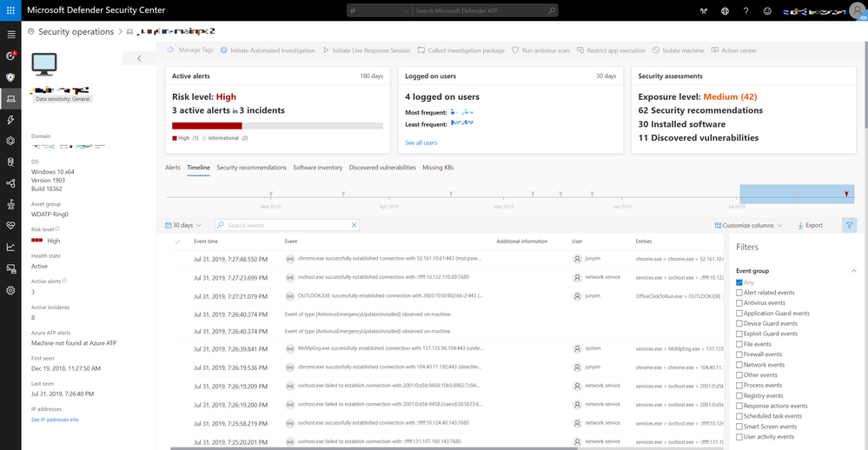Check the Exploit Guard events filter
Image resolution: width=868 pixels, height=450 pixels.
point(739,334)
